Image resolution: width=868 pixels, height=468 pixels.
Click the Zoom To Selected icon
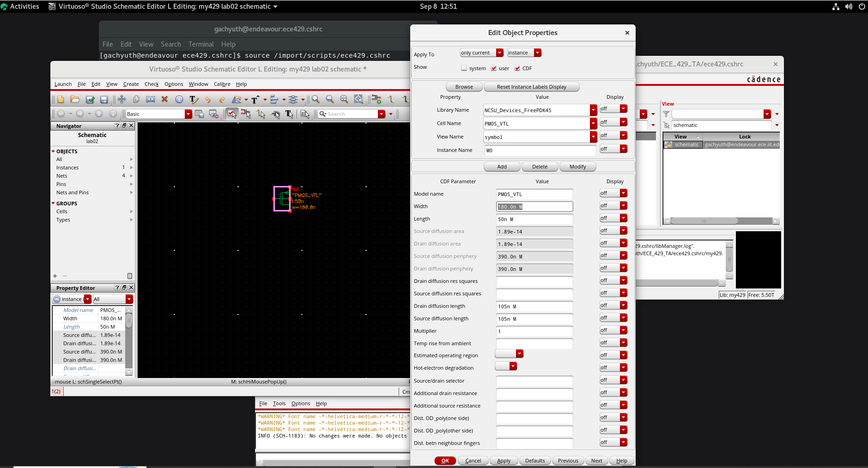pos(358,99)
